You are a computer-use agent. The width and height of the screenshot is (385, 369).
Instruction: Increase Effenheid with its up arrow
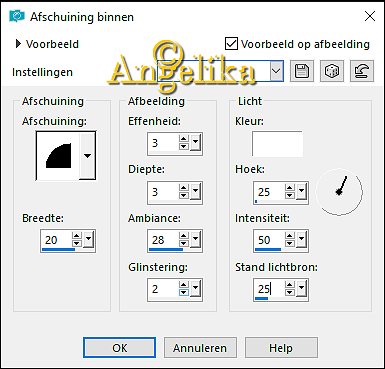tap(184, 139)
